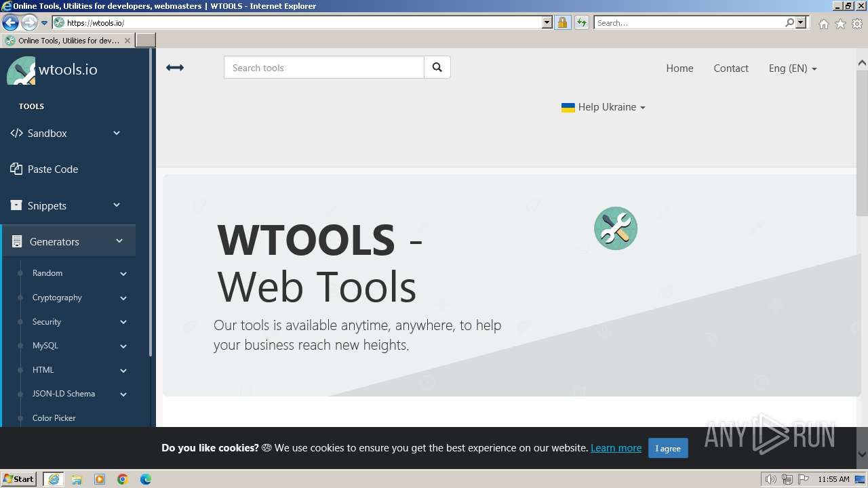868x488 pixels.
Task: Click the wtools.io brand text
Action: [68, 70]
